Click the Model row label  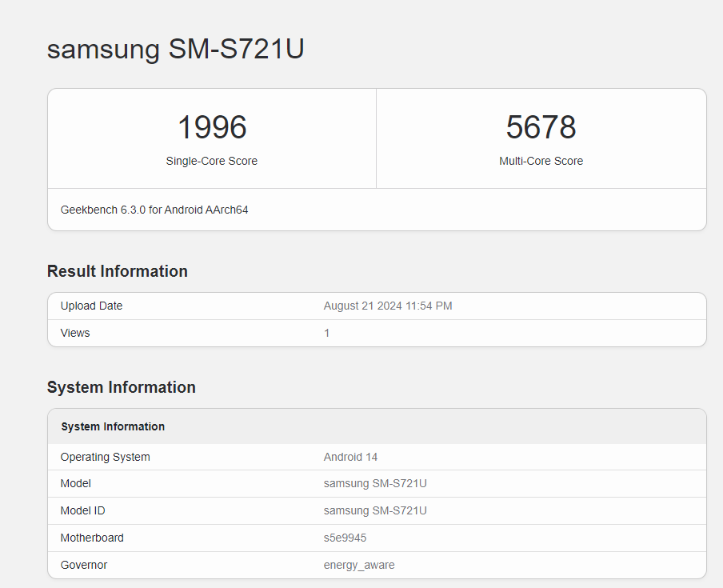click(75, 483)
